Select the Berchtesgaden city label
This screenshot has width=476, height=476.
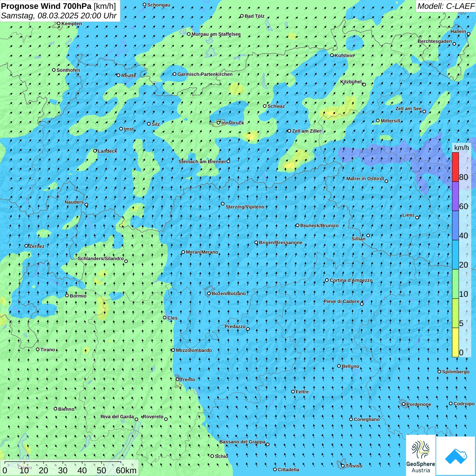click(x=435, y=41)
